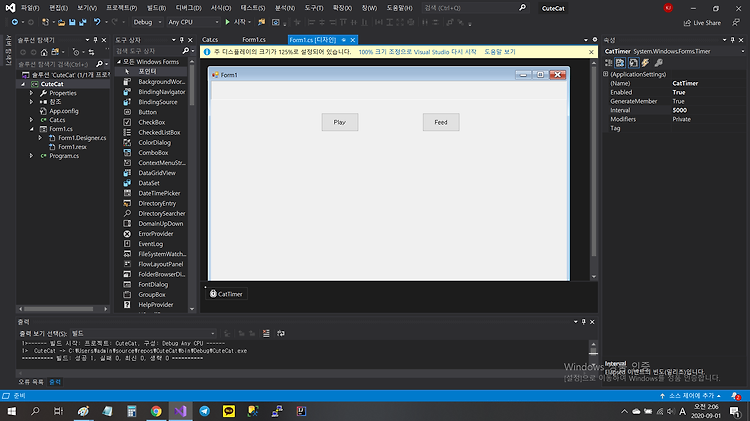This screenshot has width=750, height=421.
Task: Collapse the CuteCat project node
Action: pos(22,84)
